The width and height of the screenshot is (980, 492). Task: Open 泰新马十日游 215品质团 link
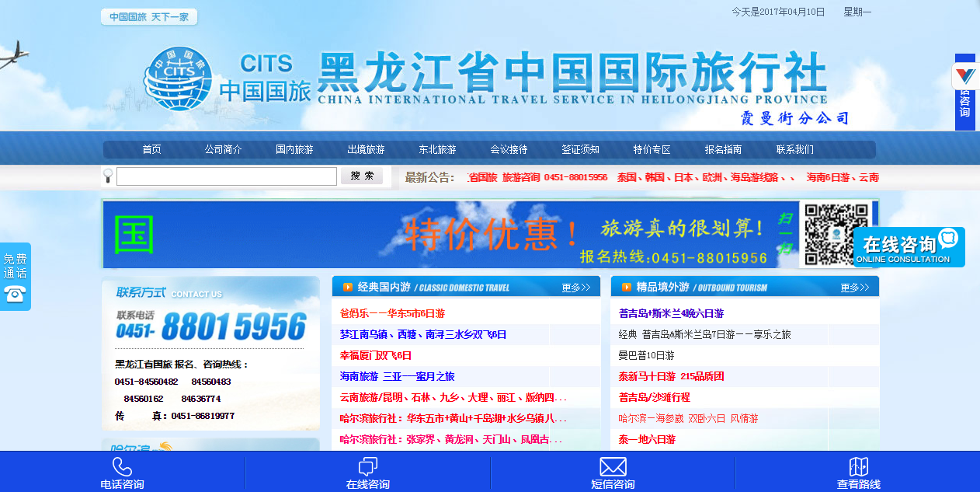(671, 377)
